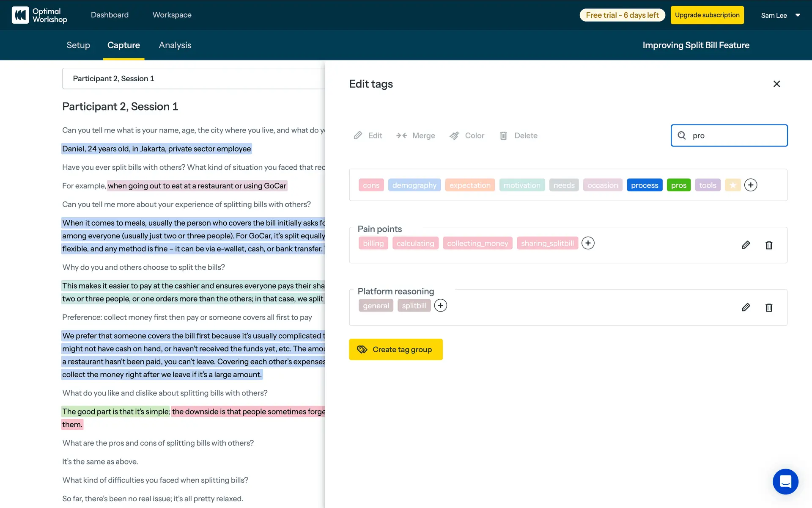Edit the Pain points tag group
The width and height of the screenshot is (812, 508).
tap(746, 245)
